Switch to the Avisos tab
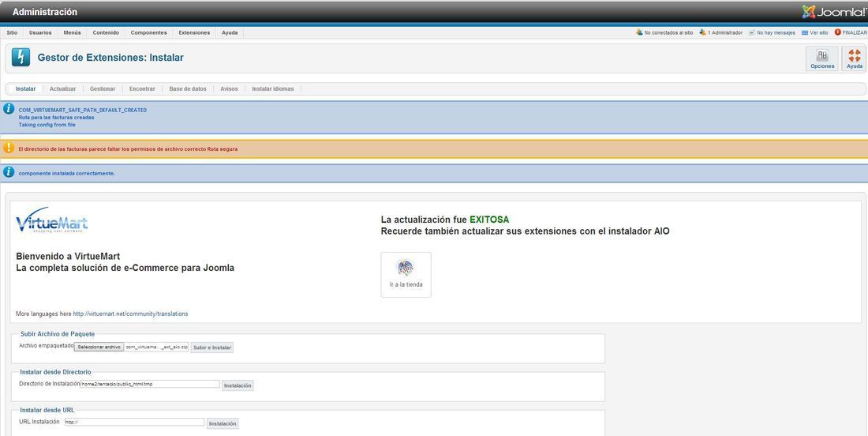 click(229, 88)
